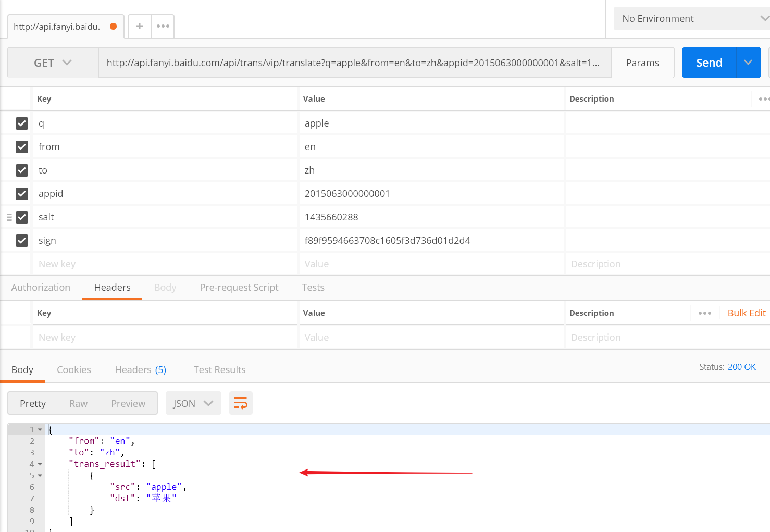Viewport: 770px width, 532px height.
Task: Click the params new Description field
Action: pos(668,264)
